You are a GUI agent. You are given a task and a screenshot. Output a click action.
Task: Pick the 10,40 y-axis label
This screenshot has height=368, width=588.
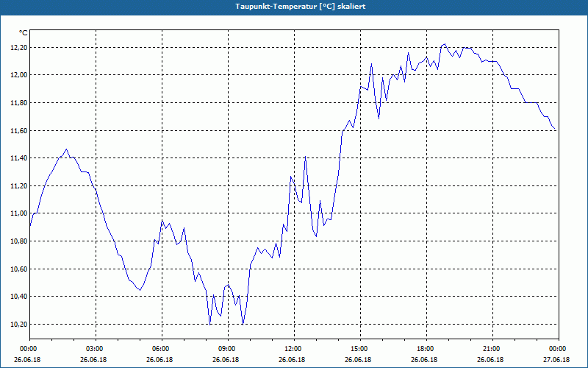[x=19, y=297]
